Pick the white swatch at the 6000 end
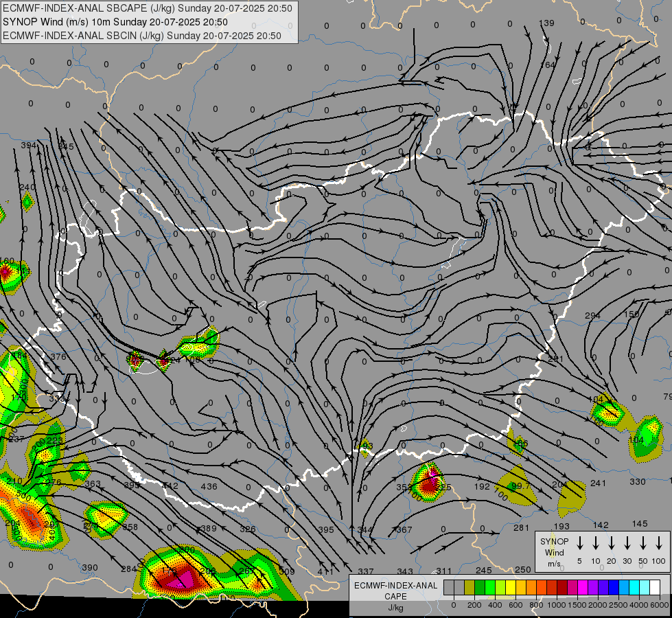The image size is (672, 618). coord(655,587)
